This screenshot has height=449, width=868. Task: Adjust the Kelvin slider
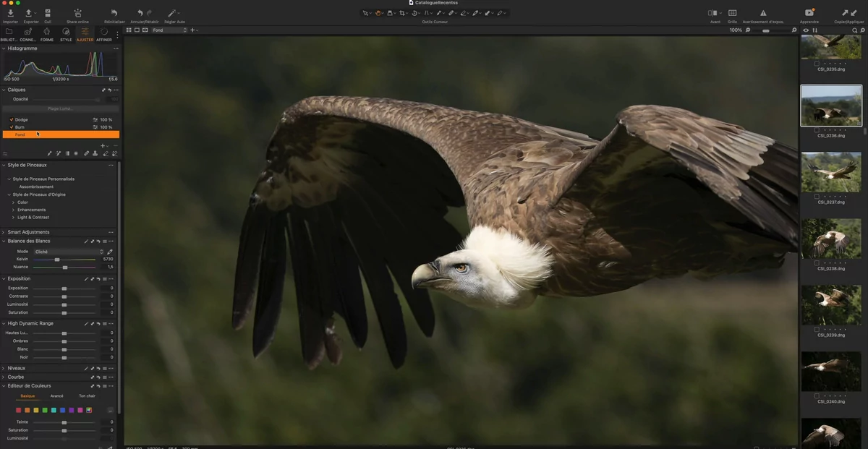[x=64, y=260]
